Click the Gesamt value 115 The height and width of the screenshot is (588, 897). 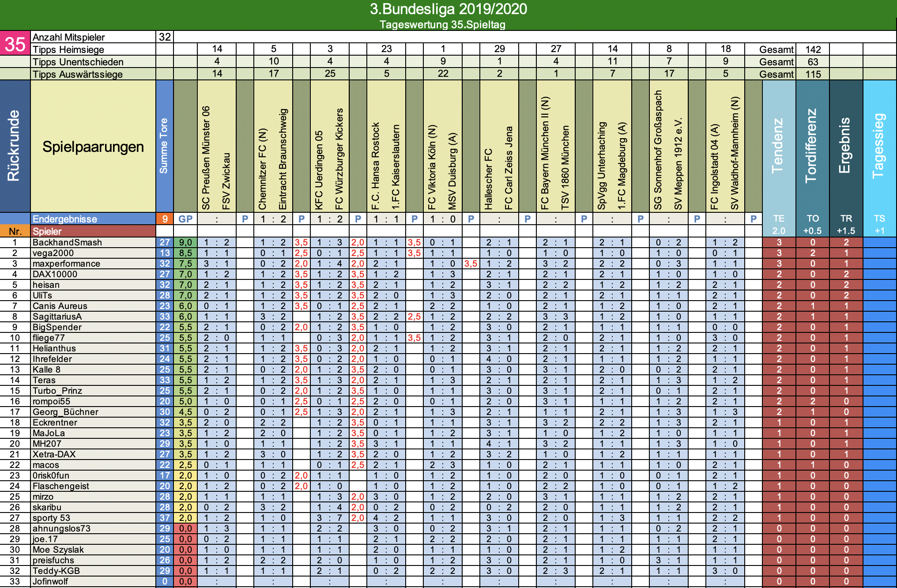coord(813,74)
